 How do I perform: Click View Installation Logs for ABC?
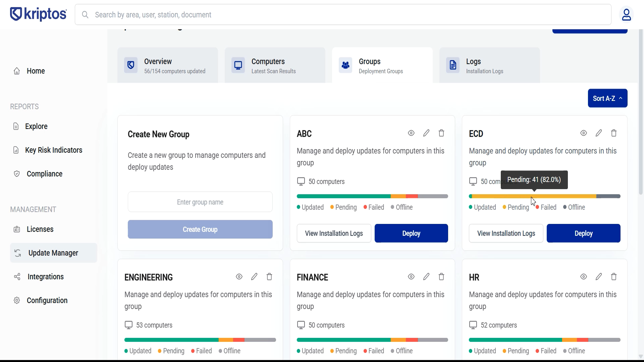(334, 233)
